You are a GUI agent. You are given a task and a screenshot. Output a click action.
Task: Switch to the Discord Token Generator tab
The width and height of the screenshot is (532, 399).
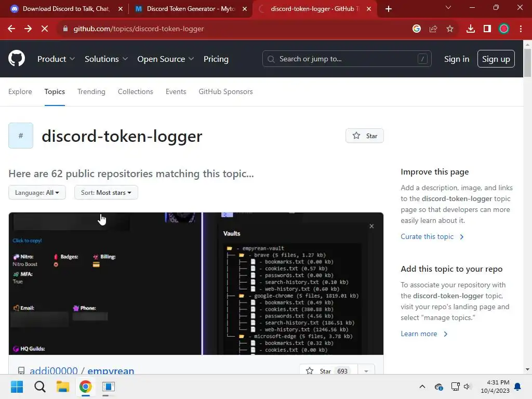coord(190,9)
